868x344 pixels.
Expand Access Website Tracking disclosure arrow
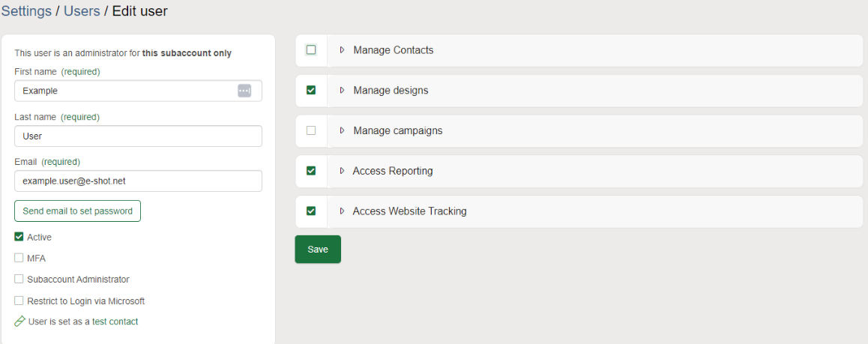coord(342,211)
